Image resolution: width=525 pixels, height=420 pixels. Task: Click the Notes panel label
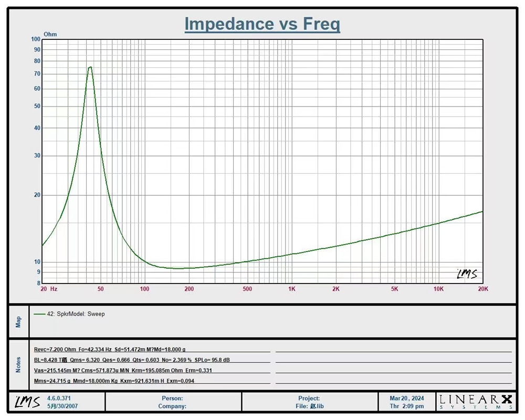click(18, 365)
